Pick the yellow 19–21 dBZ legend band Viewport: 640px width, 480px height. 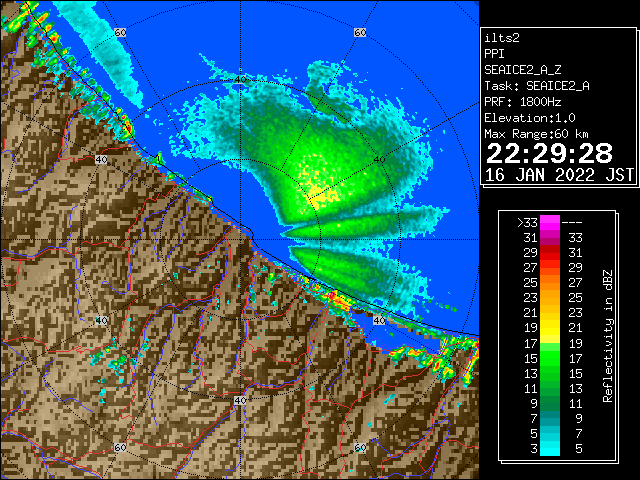550,328
